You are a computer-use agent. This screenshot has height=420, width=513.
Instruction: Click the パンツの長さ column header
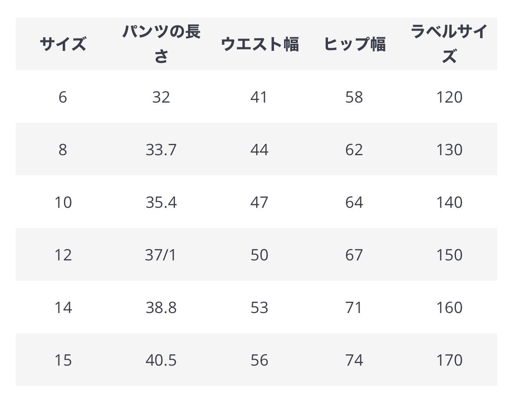click(x=161, y=44)
